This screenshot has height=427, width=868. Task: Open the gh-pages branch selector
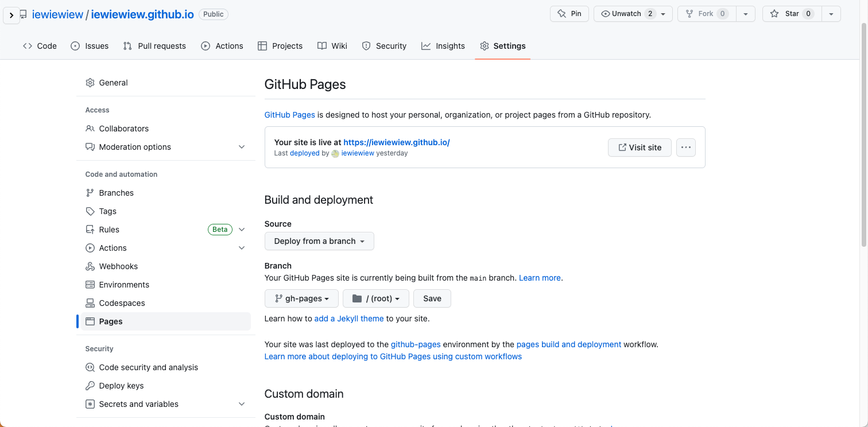pos(301,298)
